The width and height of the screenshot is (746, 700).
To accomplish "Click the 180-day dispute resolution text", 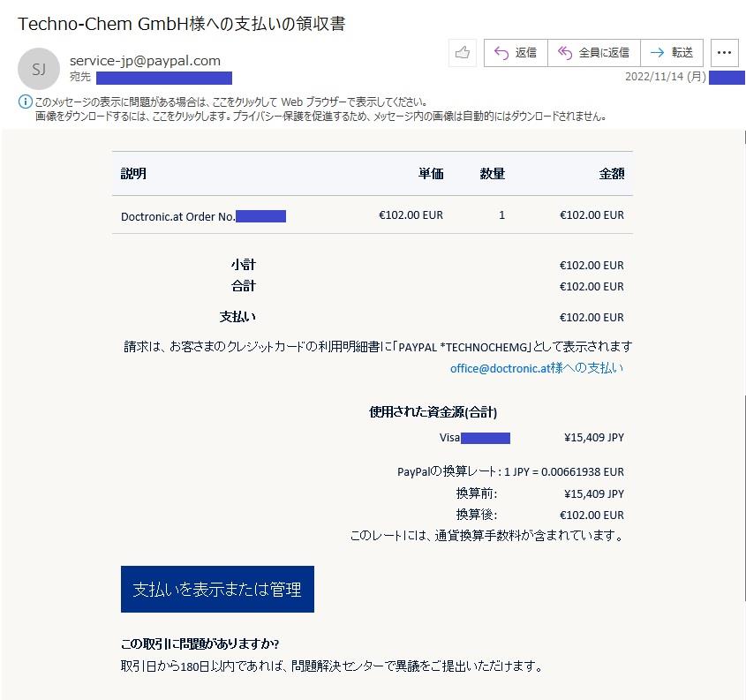I will pos(332,666).
